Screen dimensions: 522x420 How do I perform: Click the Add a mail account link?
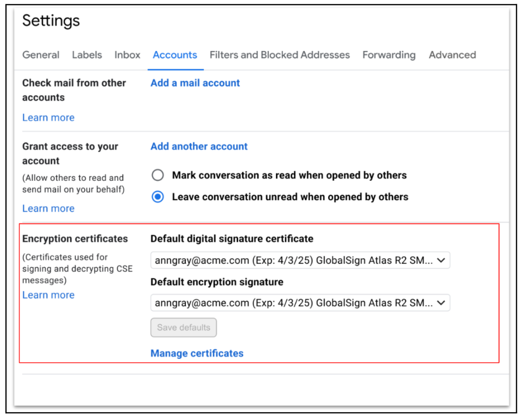pyautogui.click(x=195, y=83)
